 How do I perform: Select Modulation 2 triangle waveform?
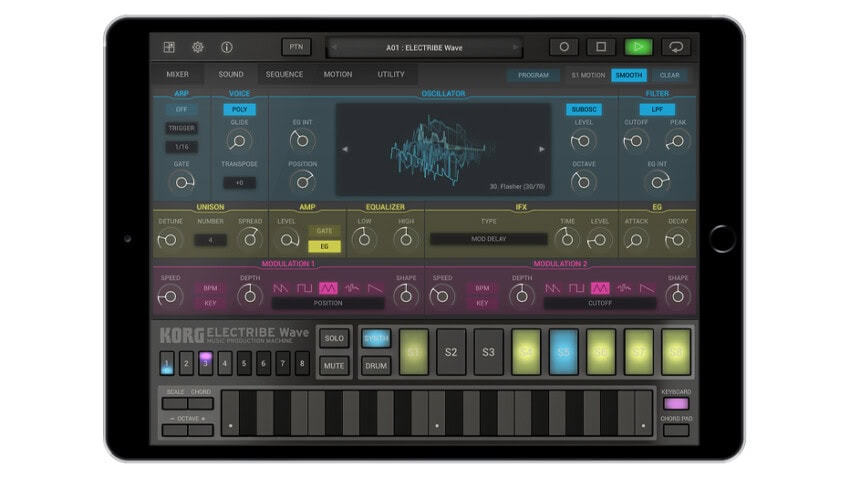tap(600, 288)
